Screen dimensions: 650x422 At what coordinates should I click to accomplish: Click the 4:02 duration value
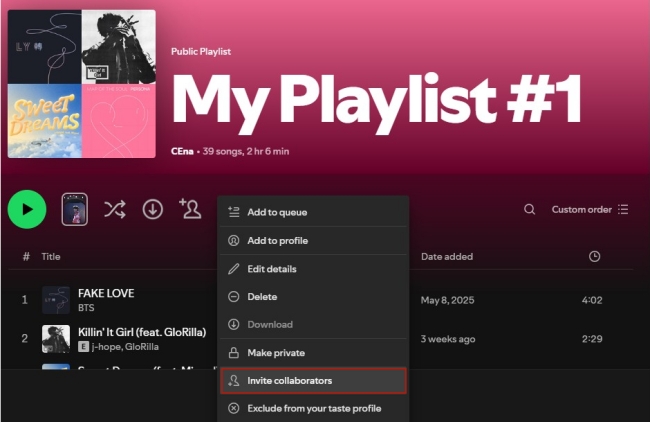coord(592,300)
